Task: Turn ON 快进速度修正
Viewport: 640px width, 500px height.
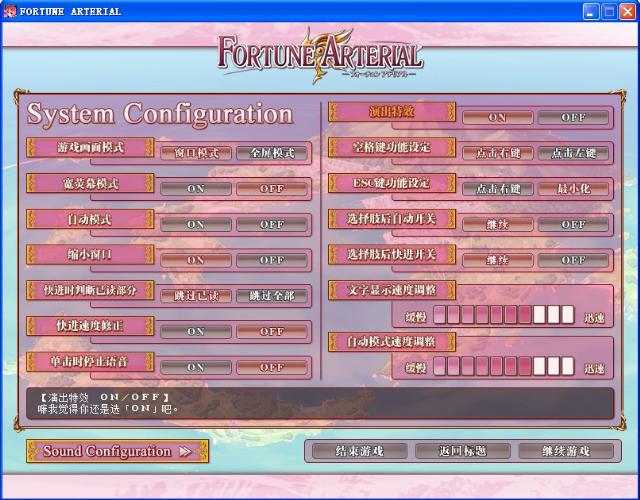Action: tap(196, 331)
